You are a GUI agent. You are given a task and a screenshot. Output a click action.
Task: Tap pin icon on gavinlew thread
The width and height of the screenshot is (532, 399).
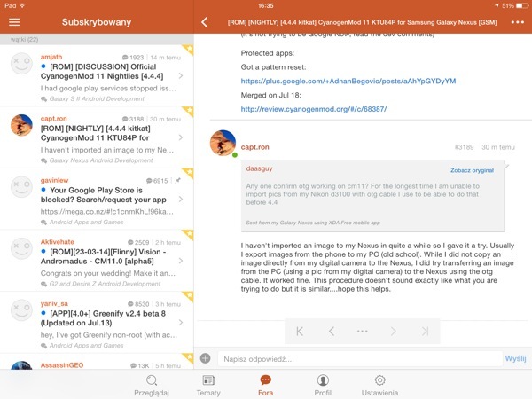coord(178,181)
